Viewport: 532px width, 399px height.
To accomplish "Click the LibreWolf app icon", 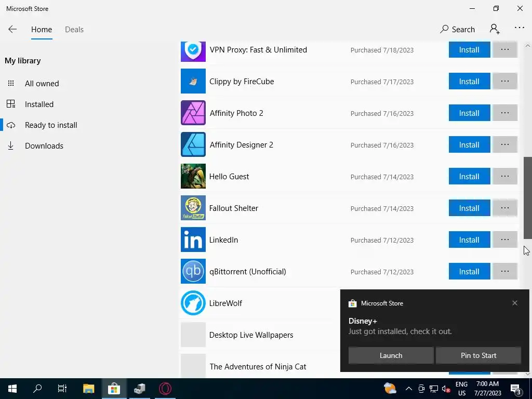I will click(x=193, y=303).
